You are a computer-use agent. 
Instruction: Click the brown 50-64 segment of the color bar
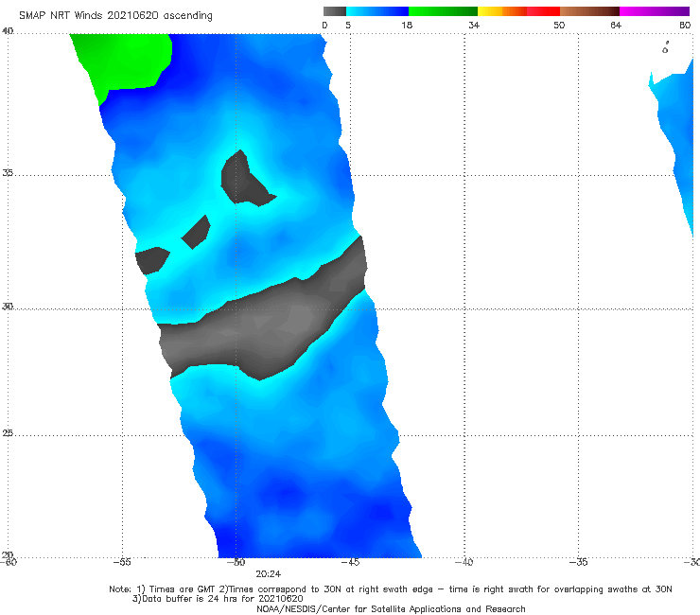(x=589, y=11)
